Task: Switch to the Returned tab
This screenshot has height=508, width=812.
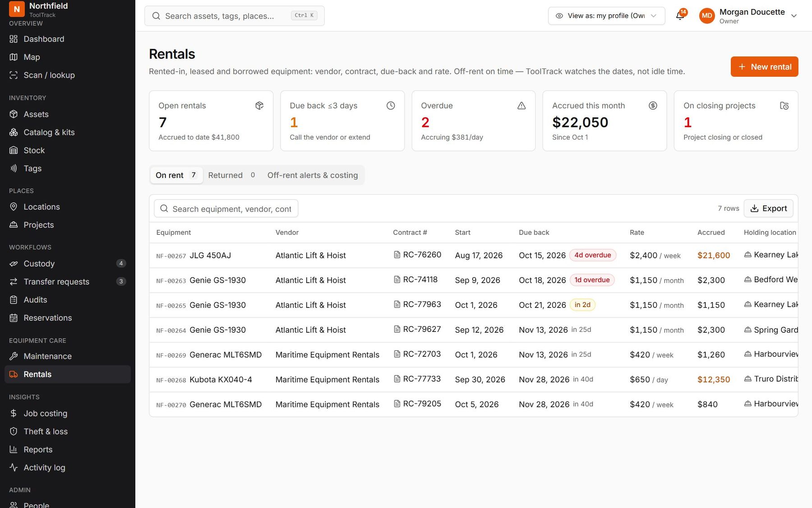Action: (232, 175)
